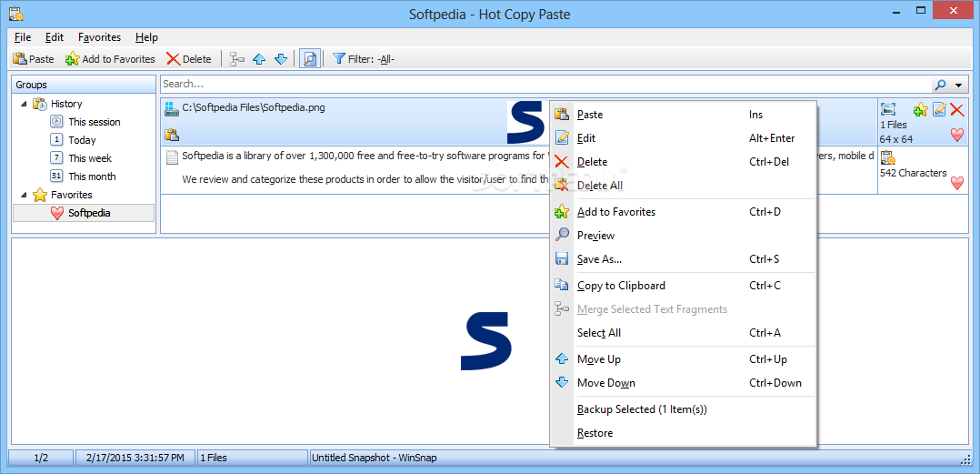Choose Copy to Clipboard in context menu
Image resolution: width=980 pixels, height=474 pixels.
[683, 286]
